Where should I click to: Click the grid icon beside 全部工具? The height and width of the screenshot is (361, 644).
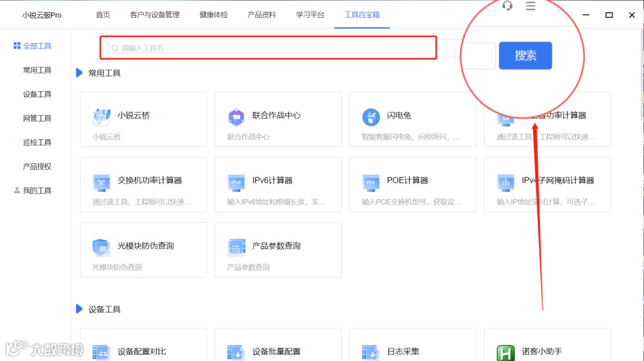pos(17,46)
